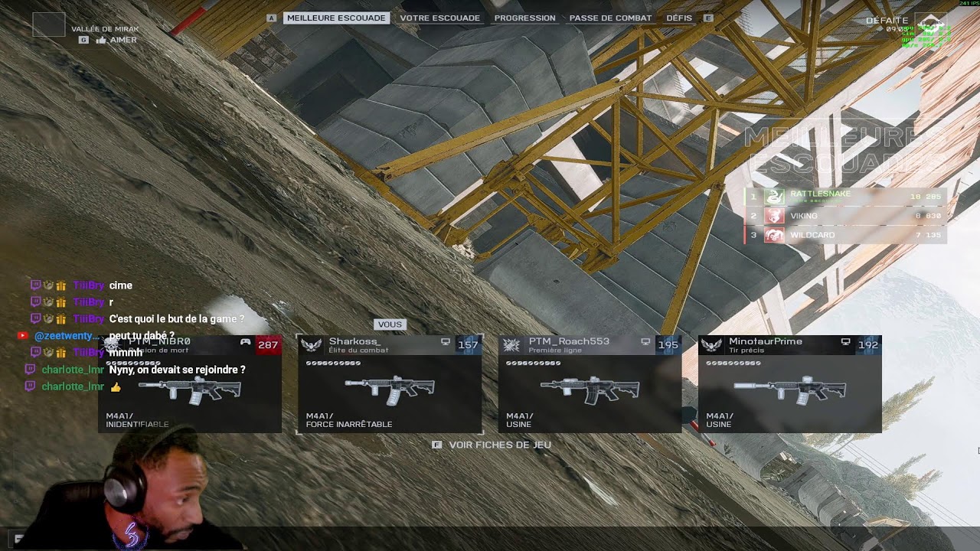Click Wildcard squad row in leaderboard
980x551 pixels.
point(845,235)
